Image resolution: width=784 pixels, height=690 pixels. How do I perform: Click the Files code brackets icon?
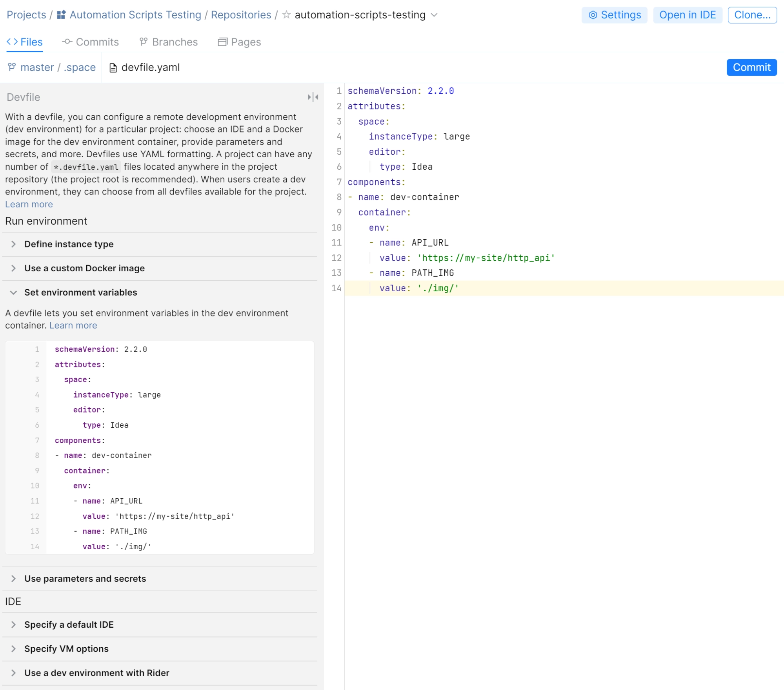[12, 42]
